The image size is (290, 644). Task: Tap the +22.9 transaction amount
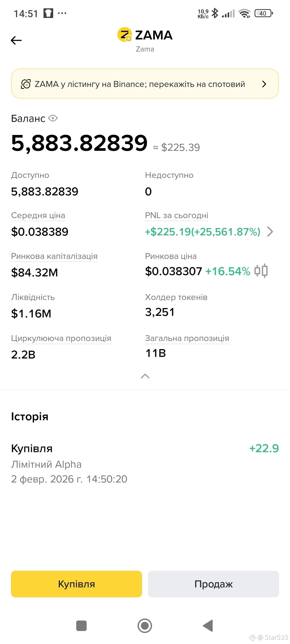point(264,448)
